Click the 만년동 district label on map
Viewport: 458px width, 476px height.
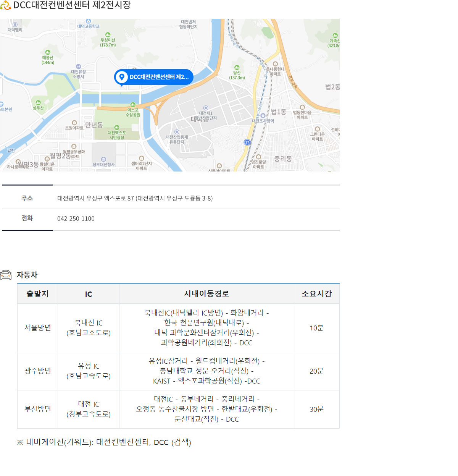pos(94,125)
